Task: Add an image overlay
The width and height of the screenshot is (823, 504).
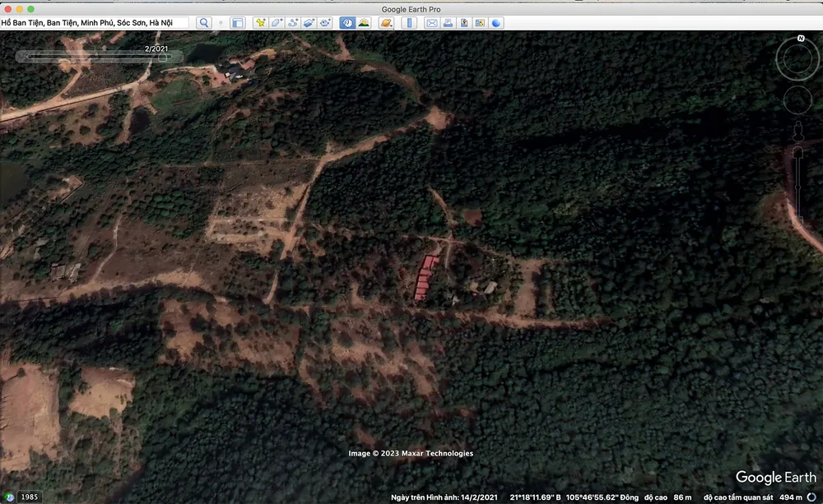Action: [309, 23]
